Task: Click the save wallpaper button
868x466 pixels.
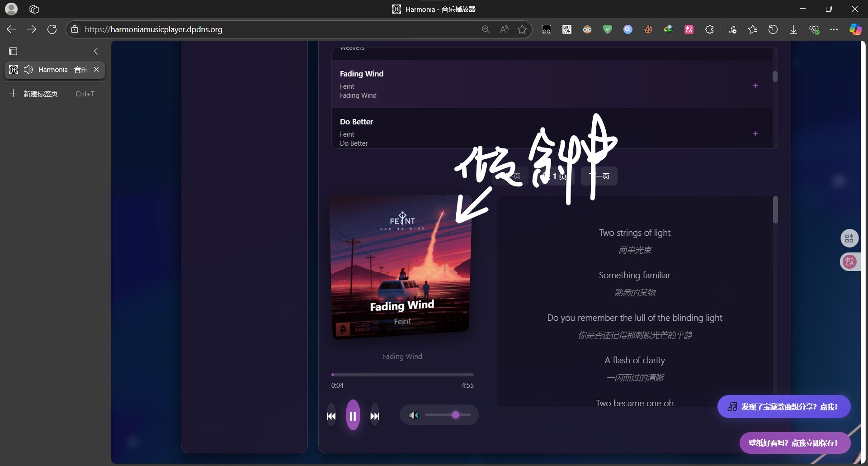Action: click(x=795, y=443)
